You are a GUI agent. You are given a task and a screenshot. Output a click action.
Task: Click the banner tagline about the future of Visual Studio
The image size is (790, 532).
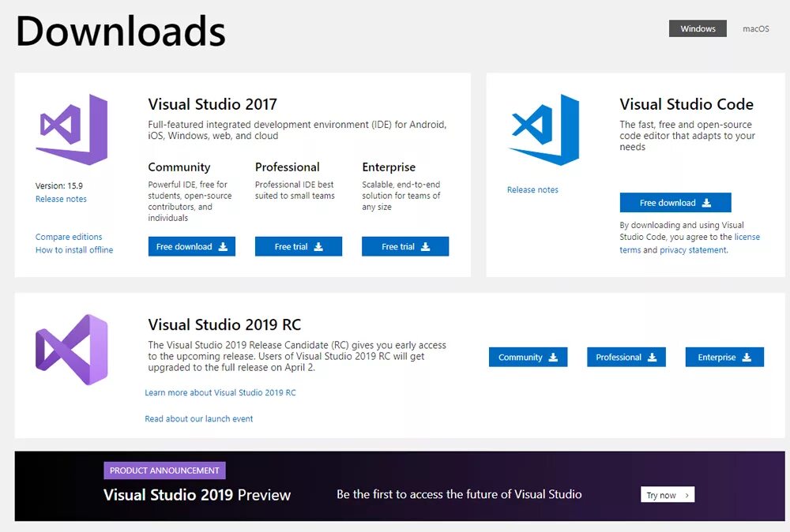click(x=459, y=494)
